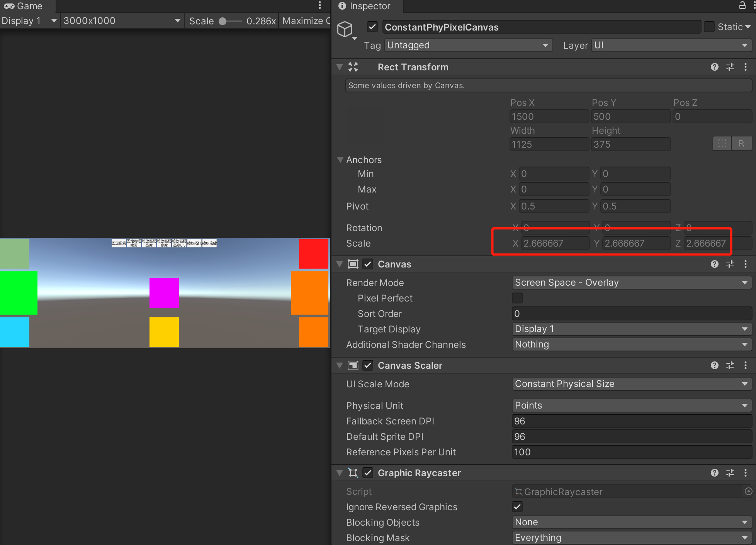
Task: Click the Maximize On Play button
Action: (x=305, y=21)
